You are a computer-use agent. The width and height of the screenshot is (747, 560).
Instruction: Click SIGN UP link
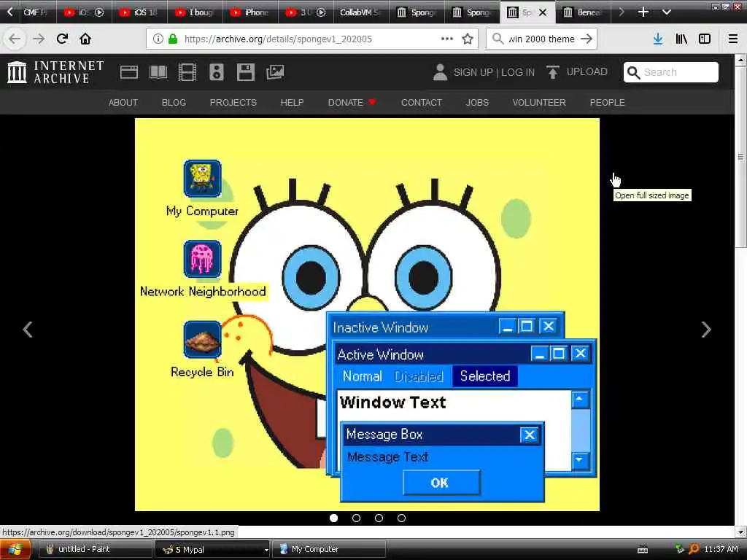(473, 72)
